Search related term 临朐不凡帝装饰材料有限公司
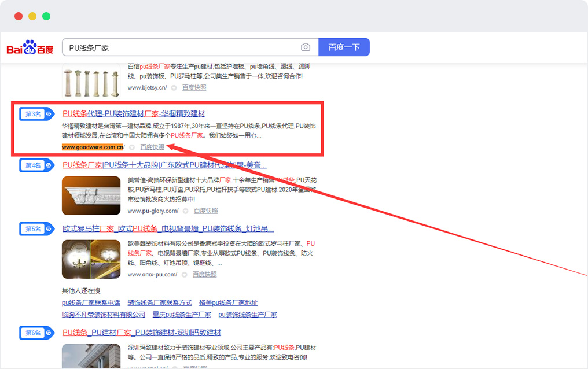 [104, 315]
